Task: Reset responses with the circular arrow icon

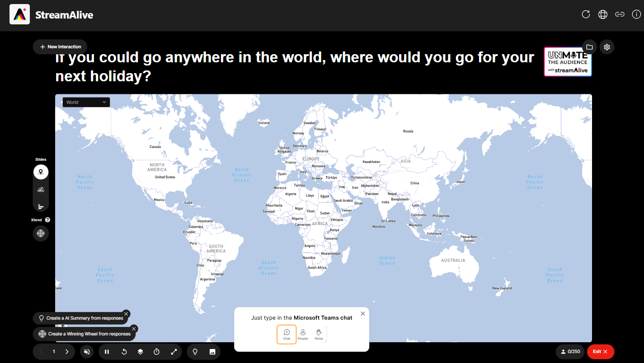Action: click(x=124, y=352)
